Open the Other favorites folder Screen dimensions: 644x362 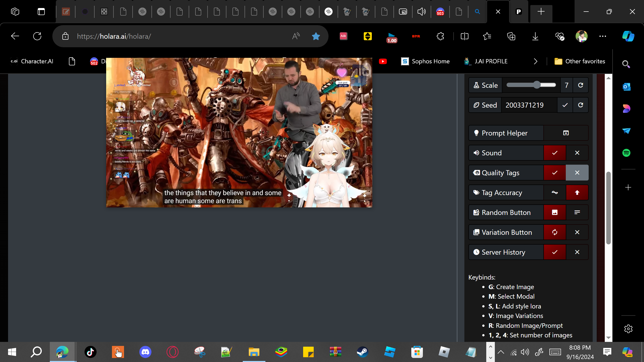[580, 61]
